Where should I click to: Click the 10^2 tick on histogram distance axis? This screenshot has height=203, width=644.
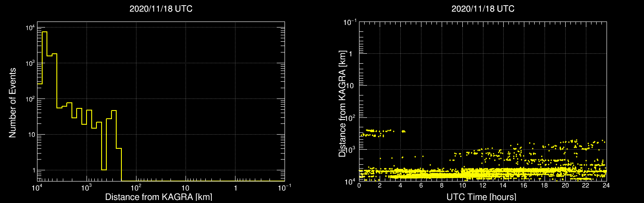pos(136,188)
